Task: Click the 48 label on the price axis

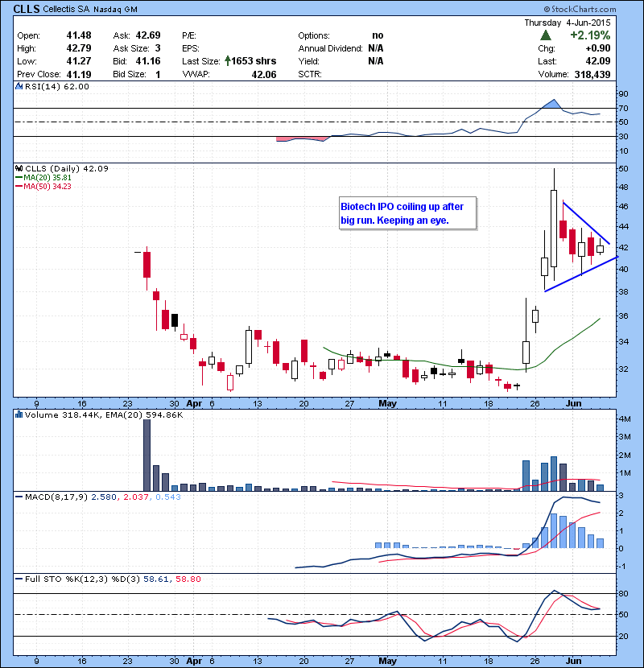Action: [623, 187]
